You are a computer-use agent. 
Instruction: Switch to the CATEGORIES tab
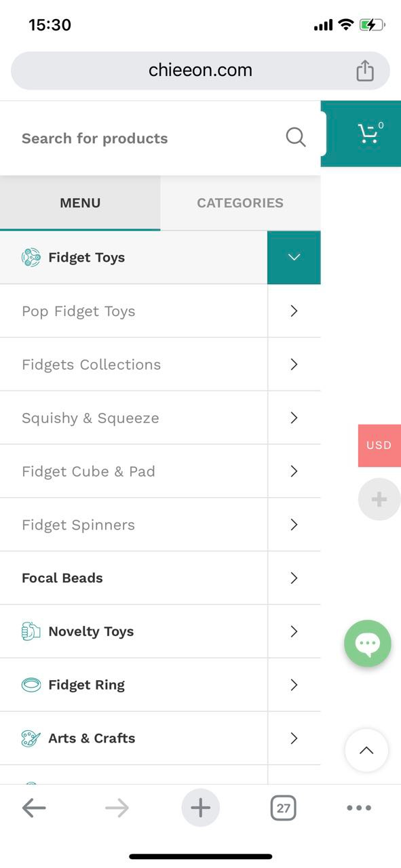tap(240, 203)
